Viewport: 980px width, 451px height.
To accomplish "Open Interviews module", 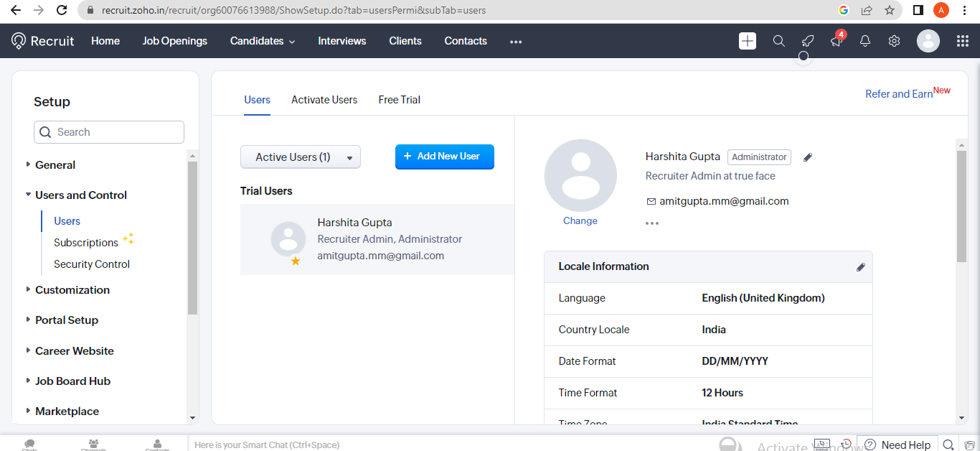I will (342, 41).
